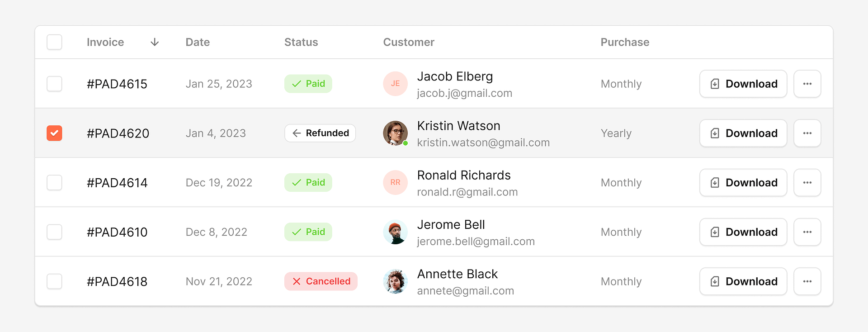The width and height of the screenshot is (868, 332).
Task: Click ellipsis button for invoice #PAD4614
Action: (x=807, y=182)
